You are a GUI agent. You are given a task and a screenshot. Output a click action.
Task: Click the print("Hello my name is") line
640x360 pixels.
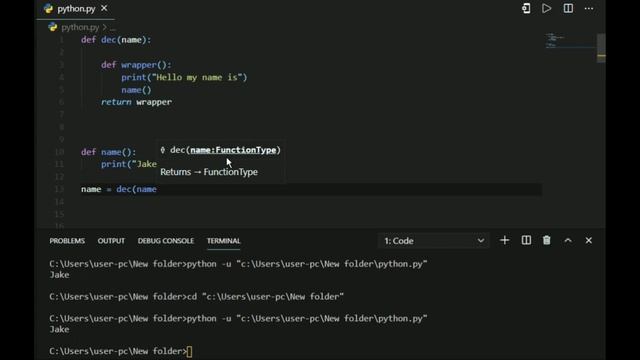tap(184, 78)
